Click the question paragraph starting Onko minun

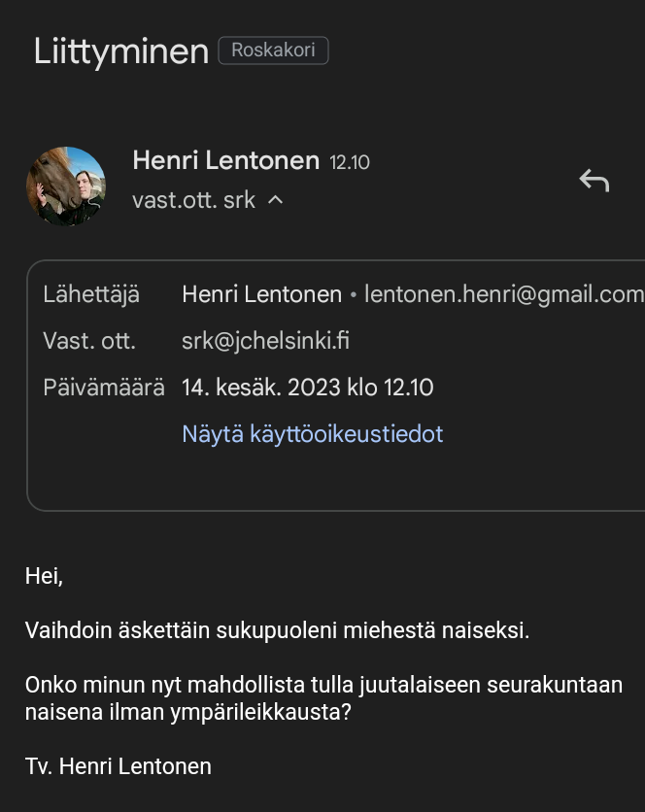[x=323, y=698]
